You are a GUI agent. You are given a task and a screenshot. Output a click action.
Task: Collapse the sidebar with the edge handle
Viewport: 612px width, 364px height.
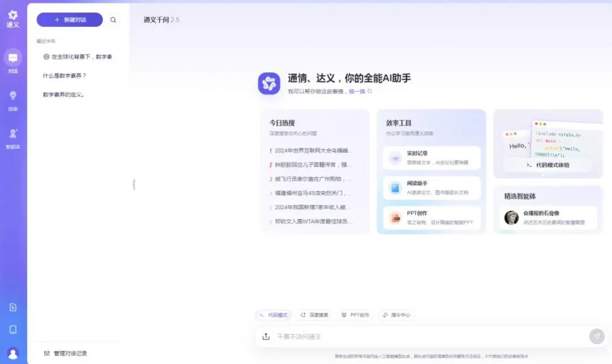coord(134,184)
